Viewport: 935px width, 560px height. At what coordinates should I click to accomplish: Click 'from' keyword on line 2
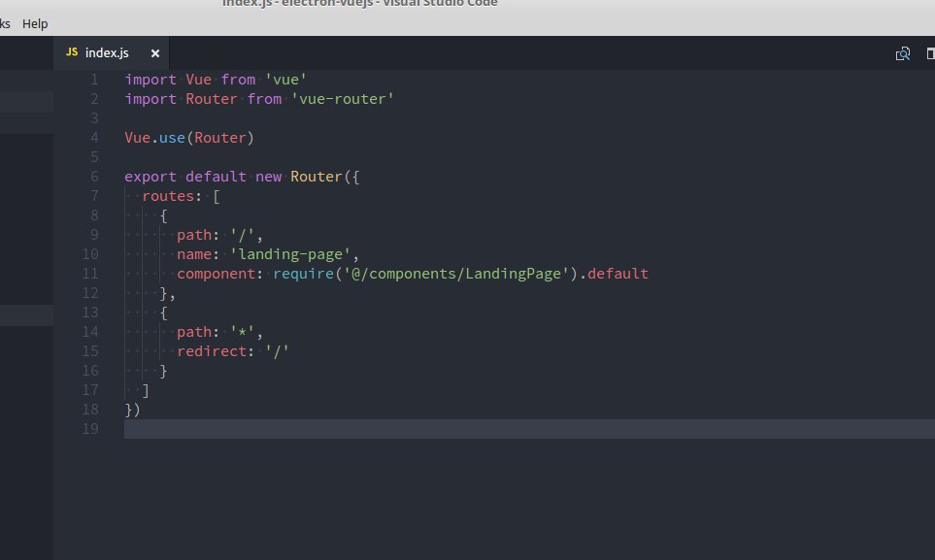(265, 99)
